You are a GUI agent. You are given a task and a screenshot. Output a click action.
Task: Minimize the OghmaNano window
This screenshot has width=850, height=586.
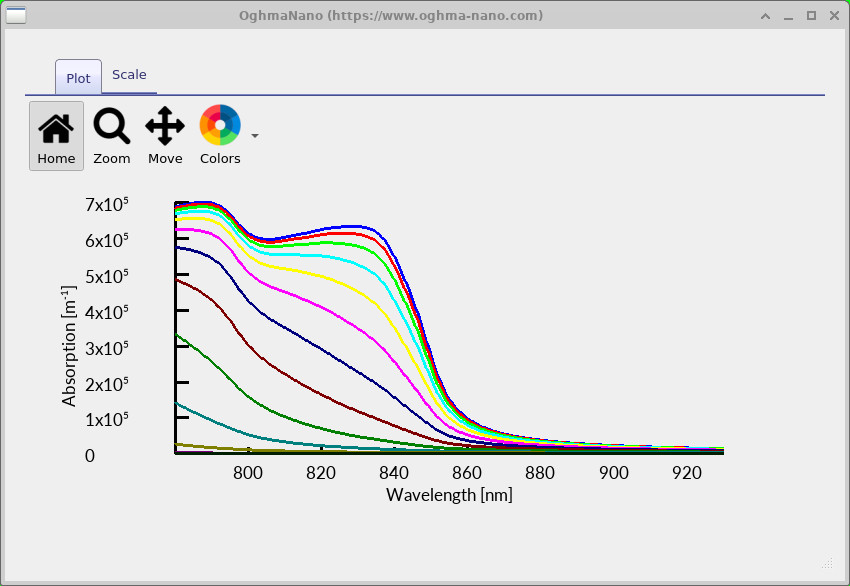[x=789, y=16]
